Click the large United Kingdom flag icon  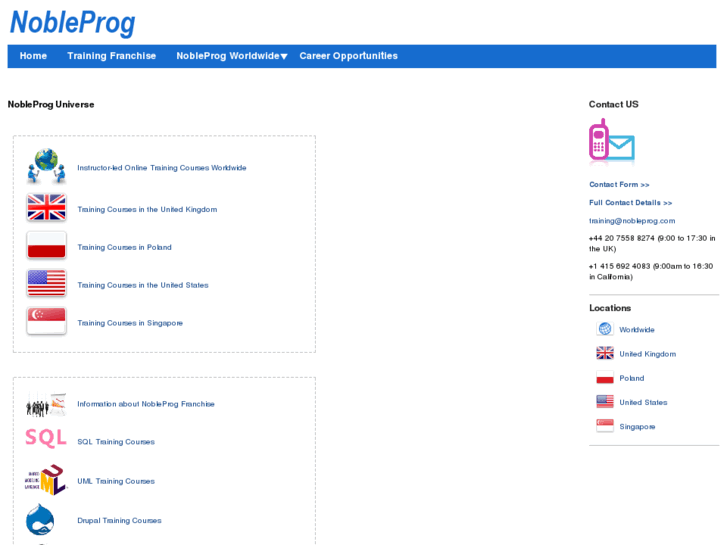[46, 207]
